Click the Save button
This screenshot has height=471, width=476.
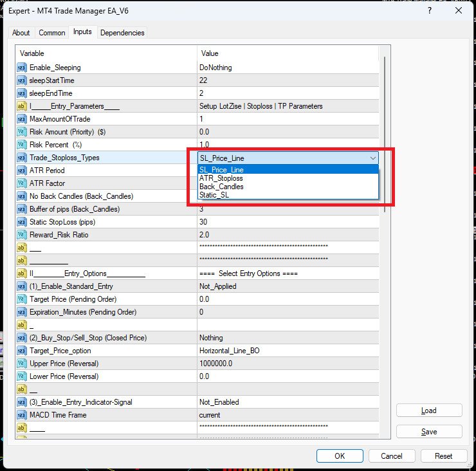click(x=429, y=432)
